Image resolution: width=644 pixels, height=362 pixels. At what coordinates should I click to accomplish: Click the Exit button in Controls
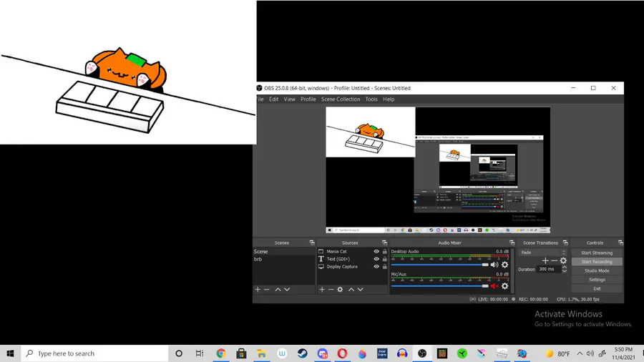(597, 288)
